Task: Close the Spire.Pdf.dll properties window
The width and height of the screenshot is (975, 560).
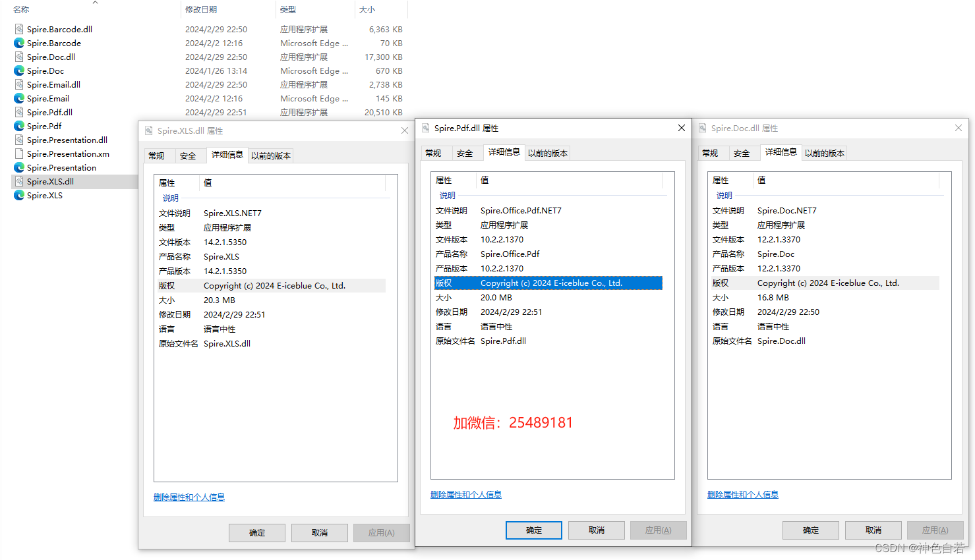Action: click(x=682, y=128)
